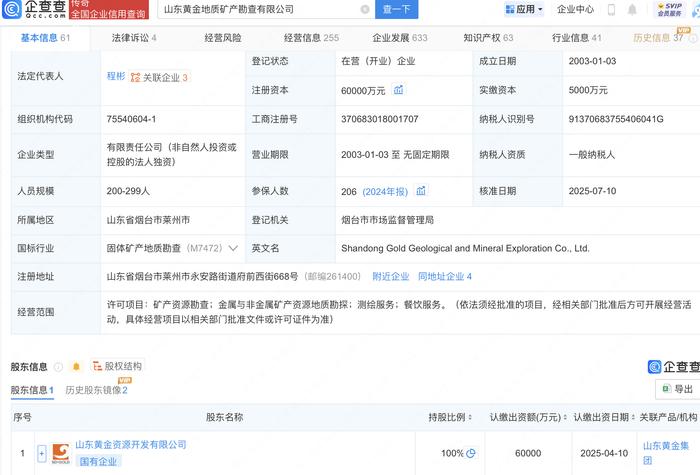Image resolution: width=700 pixels, height=475 pixels.
Task: Open notifications bell icon in header
Action: [632, 9]
